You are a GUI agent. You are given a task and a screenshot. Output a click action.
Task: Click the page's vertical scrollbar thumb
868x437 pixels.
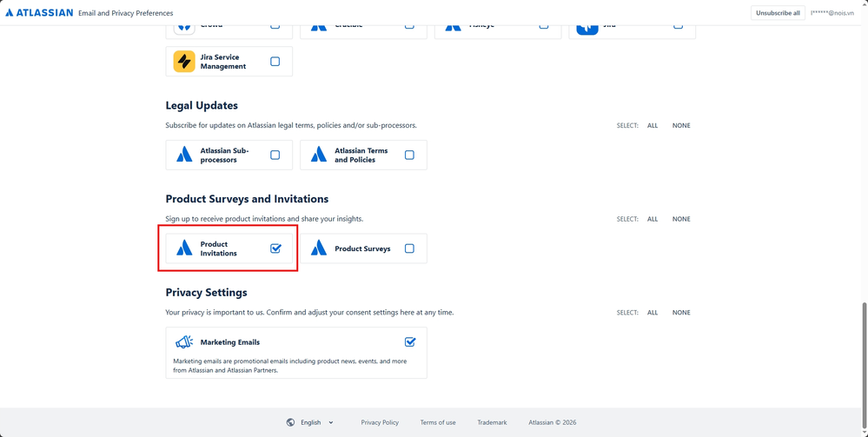pyautogui.click(x=865, y=366)
